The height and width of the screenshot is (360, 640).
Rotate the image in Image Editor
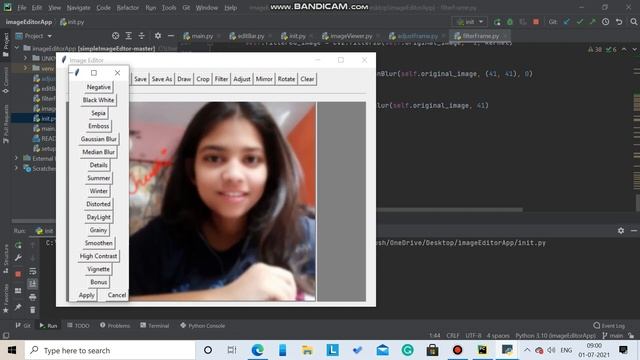(x=286, y=79)
